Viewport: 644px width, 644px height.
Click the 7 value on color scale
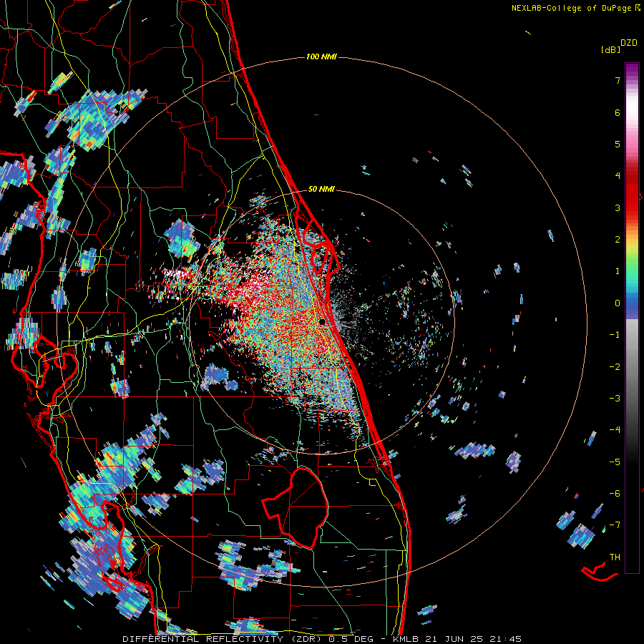(x=618, y=80)
